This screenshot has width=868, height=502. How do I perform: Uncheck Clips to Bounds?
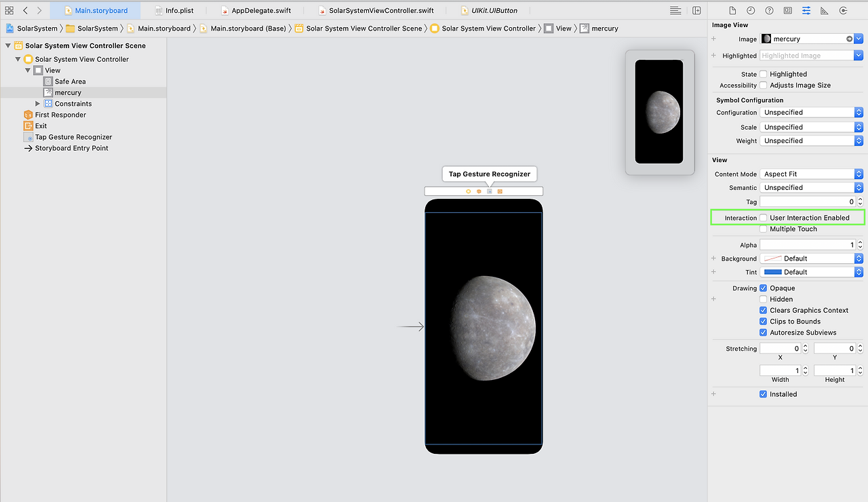764,322
